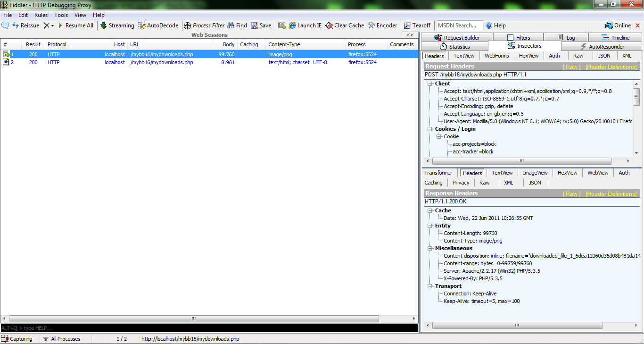The width and height of the screenshot is (644, 344).
Task: Click the Streaming mode icon
Action: (x=104, y=25)
